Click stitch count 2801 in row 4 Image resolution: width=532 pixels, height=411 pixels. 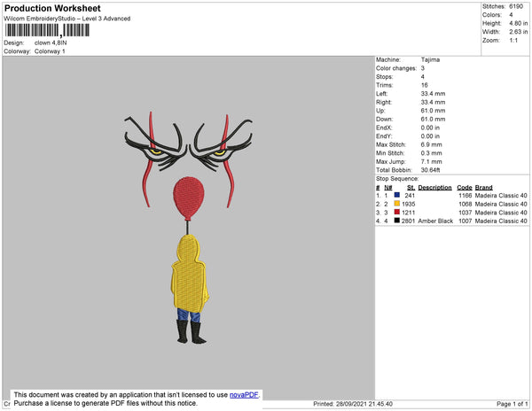pyautogui.click(x=409, y=221)
